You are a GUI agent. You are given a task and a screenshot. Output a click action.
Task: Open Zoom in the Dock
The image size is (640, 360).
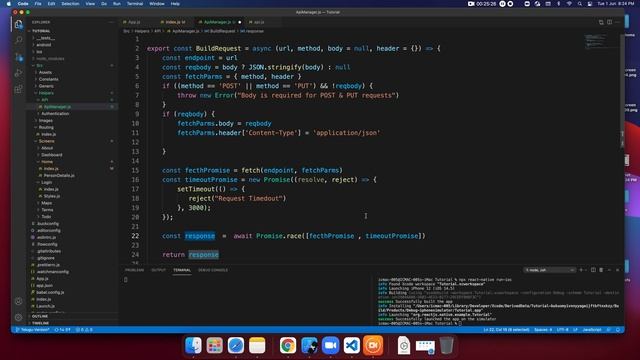(x=330, y=345)
